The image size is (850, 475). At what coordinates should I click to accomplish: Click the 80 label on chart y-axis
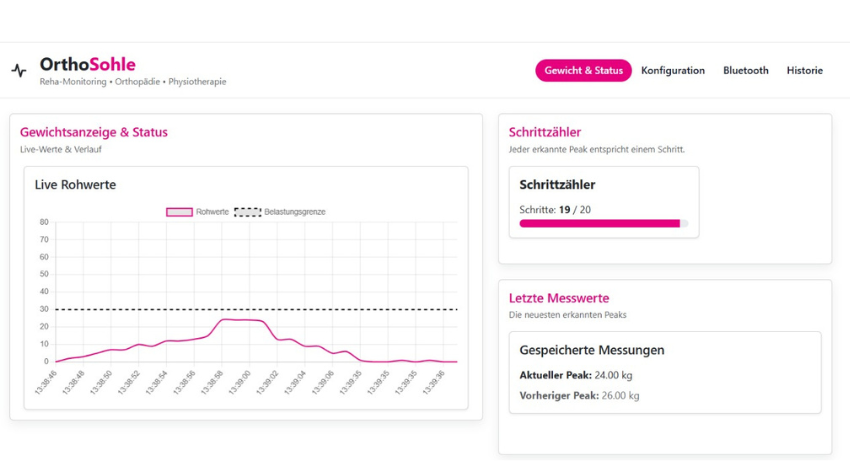[x=44, y=222]
